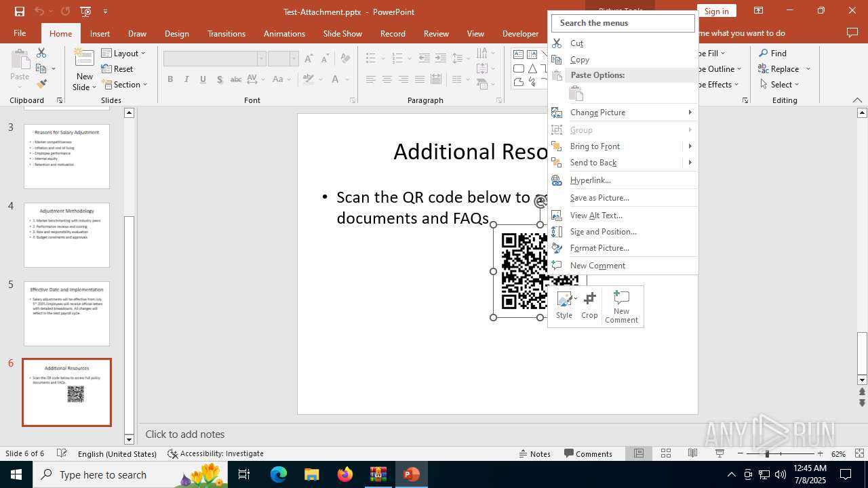Click Slide Show icon in status bar
Image resolution: width=868 pixels, height=488 pixels.
pyautogui.click(x=720, y=454)
